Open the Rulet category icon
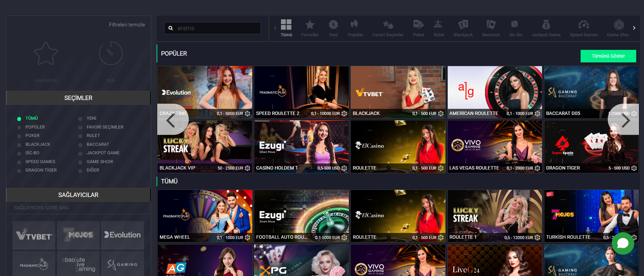This screenshot has height=276, width=644. pyautogui.click(x=439, y=28)
